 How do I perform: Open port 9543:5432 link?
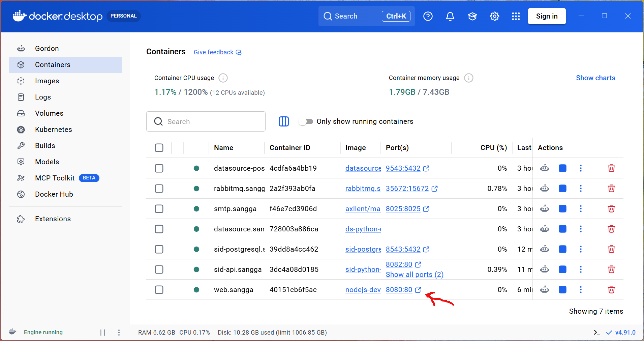(407, 168)
